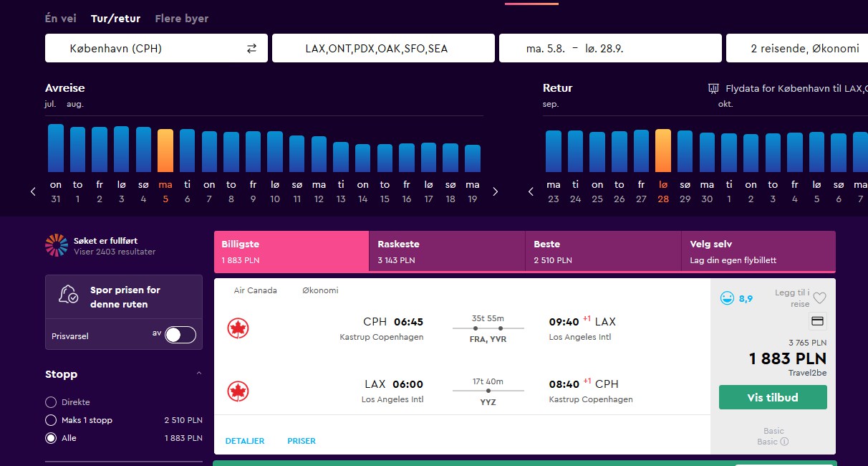
Task: Click the LAX,ONT,PDX,OAK,SFO,SEA destination field
Action: pos(383,48)
